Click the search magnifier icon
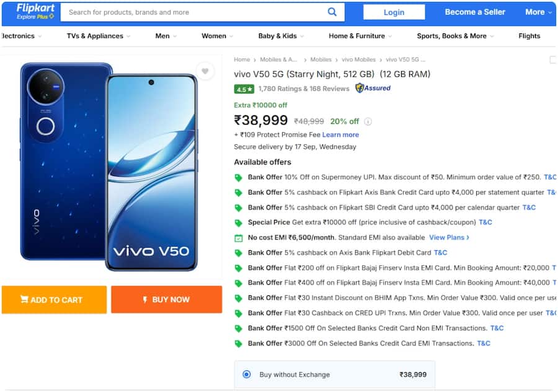558x392 pixels. (333, 12)
